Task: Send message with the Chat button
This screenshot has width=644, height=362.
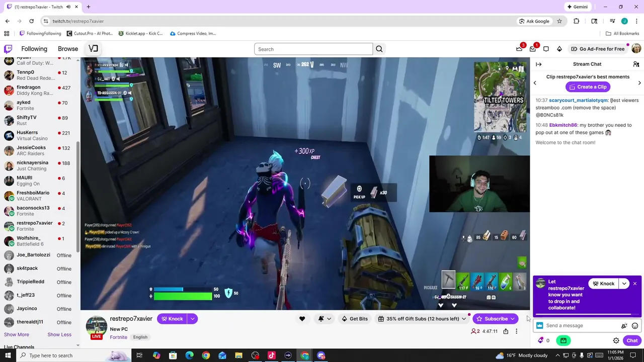Action: 632,340
